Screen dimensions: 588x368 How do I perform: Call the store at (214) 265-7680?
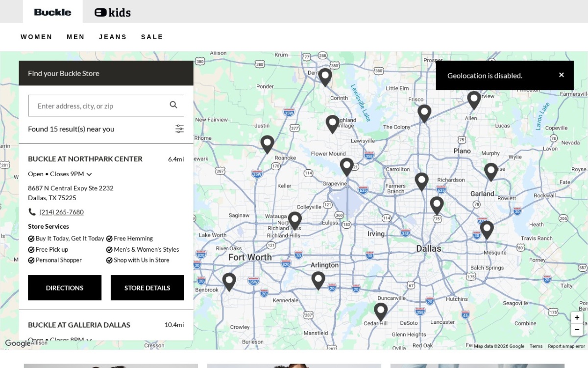(61, 212)
